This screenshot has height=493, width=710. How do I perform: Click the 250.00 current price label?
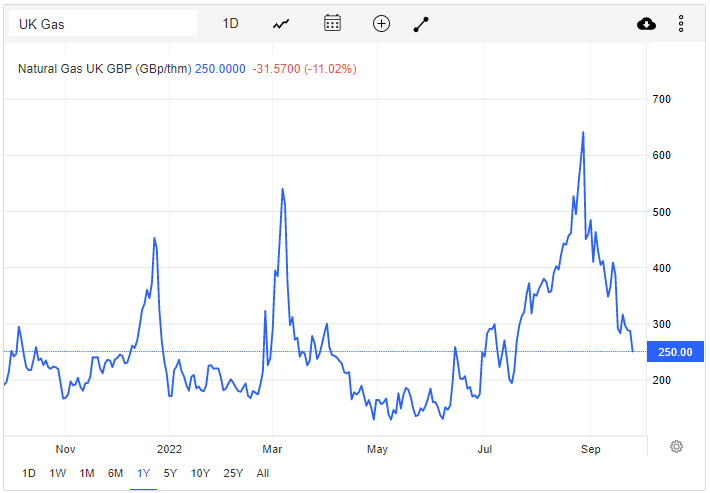pos(675,352)
